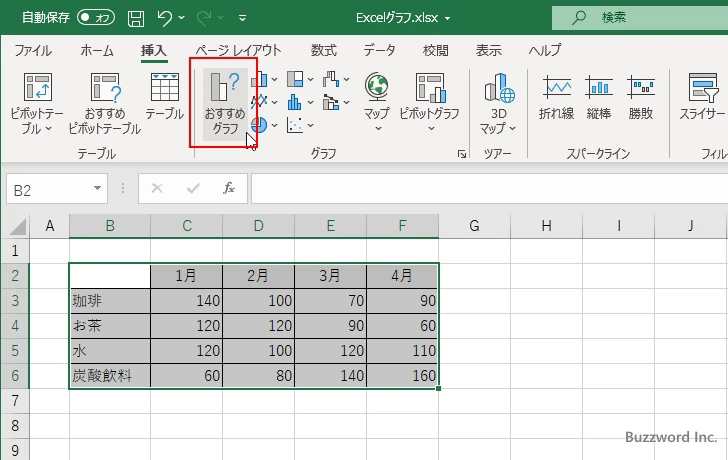Open the Undo history dropdown arrow
Screen dimensions: 728x460
(x=182, y=18)
